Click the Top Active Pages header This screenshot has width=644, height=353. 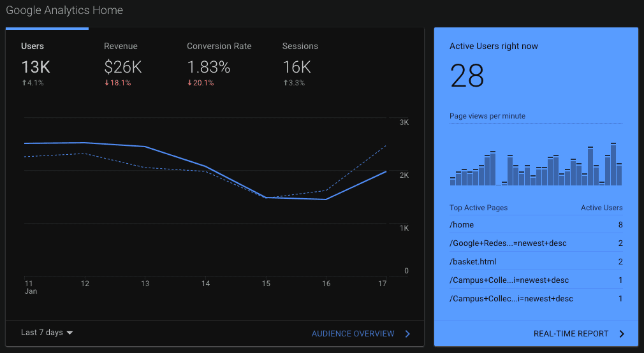(478, 208)
